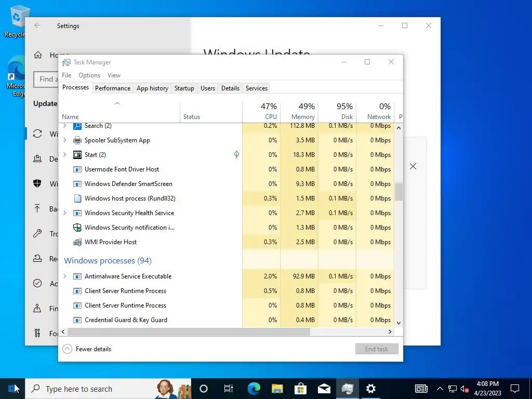Show hidden tray icons chevron
This screenshot has width=532, height=399.
(x=440, y=389)
